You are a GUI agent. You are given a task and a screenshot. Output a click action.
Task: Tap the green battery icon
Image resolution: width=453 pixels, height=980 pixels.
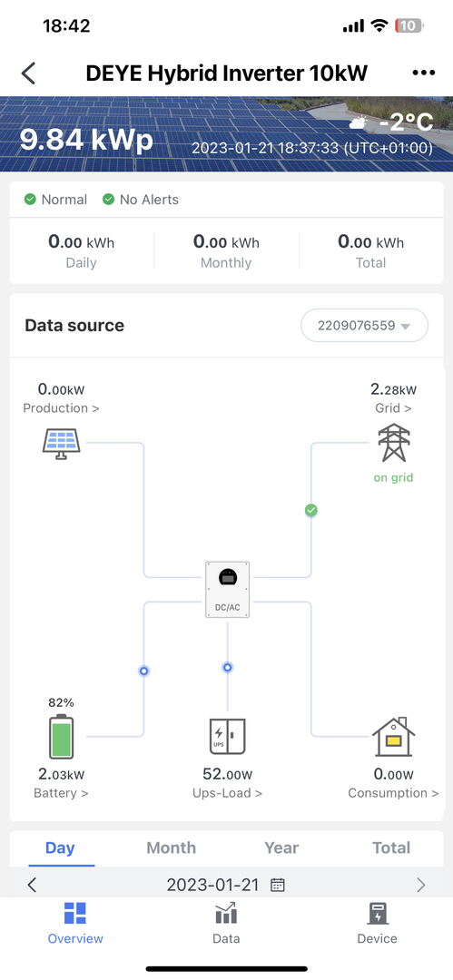pyautogui.click(x=62, y=736)
